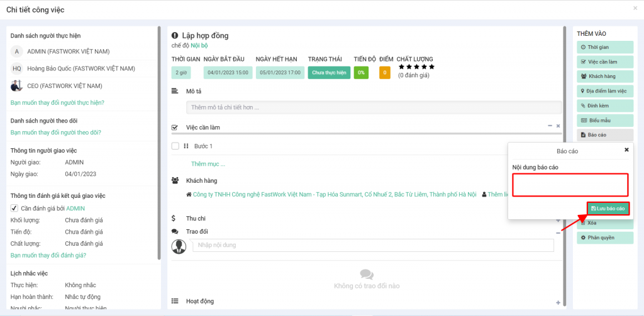The height and width of the screenshot is (316, 644).
Task: Collapse the Trao đổi section
Action: pos(558,232)
